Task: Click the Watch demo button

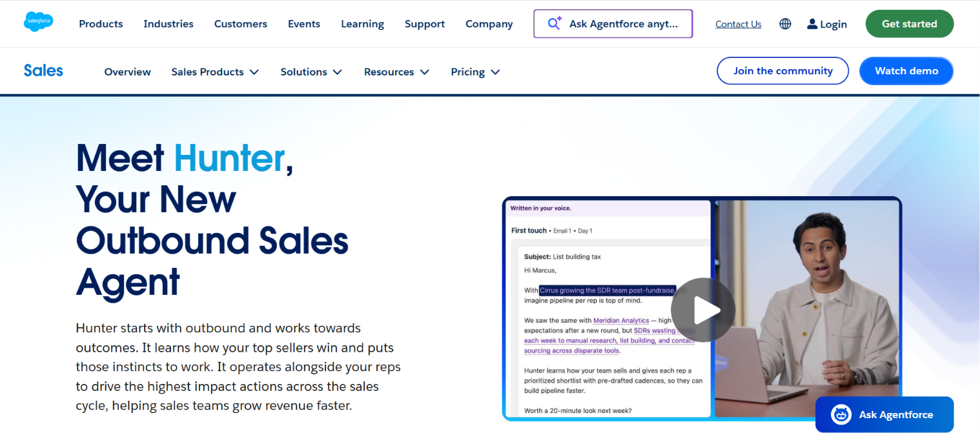Action: 906,71
